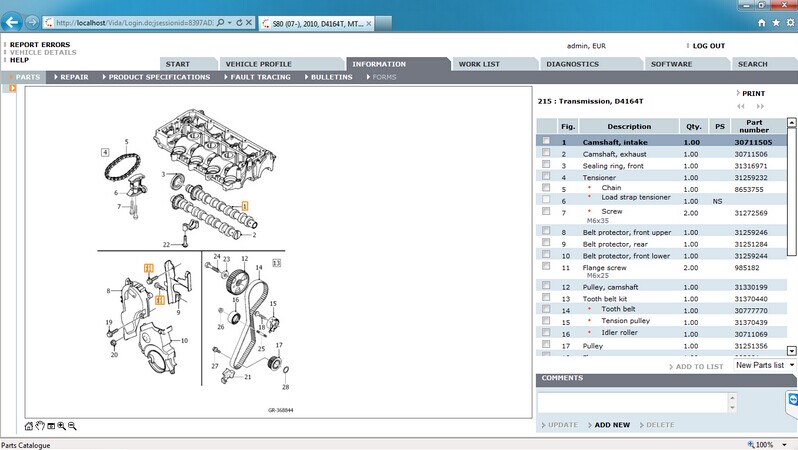
Task: Click ADD NEW comment button
Action: point(612,425)
